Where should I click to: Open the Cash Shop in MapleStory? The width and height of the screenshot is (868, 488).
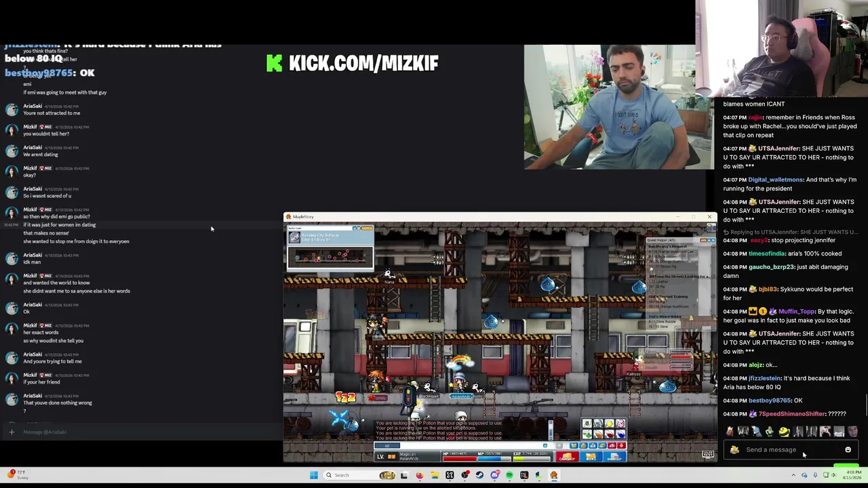point(568,456)
